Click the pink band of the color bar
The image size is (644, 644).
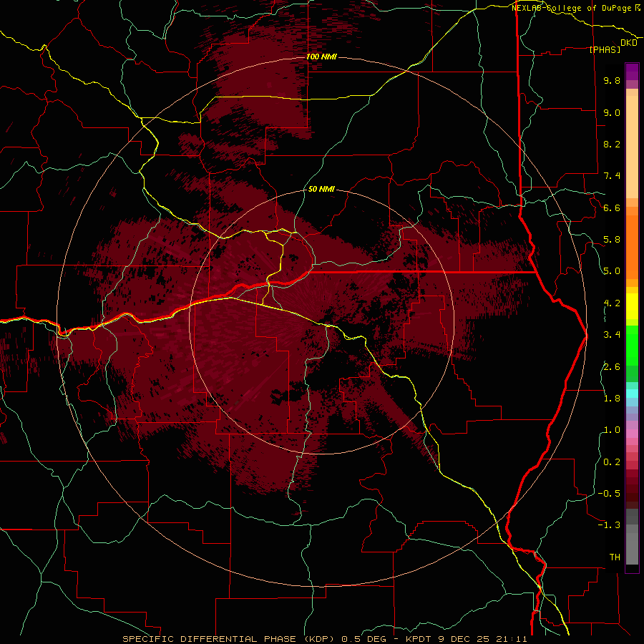(632, 434)
